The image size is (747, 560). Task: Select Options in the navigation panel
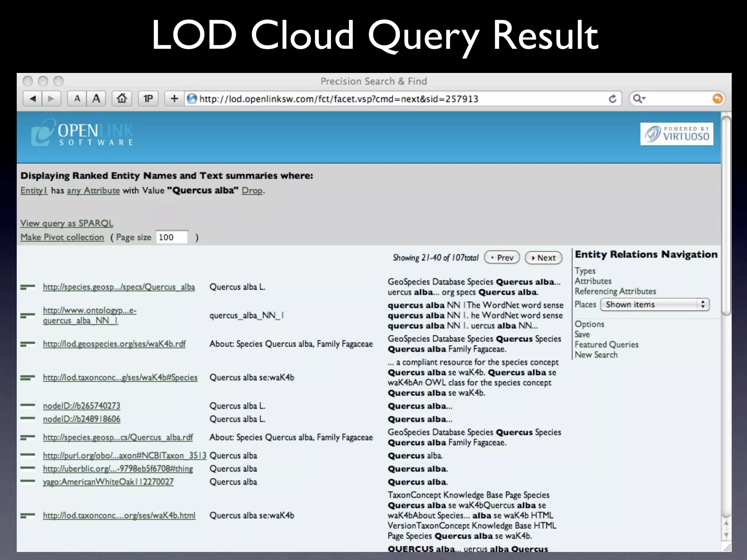click(x=589, y=324)
